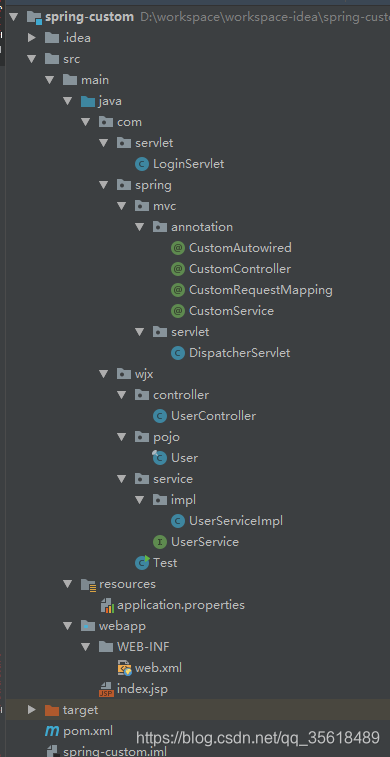Click the spring-custom.iml file icon
Viewport: 390px width, 757px height.
52,751
